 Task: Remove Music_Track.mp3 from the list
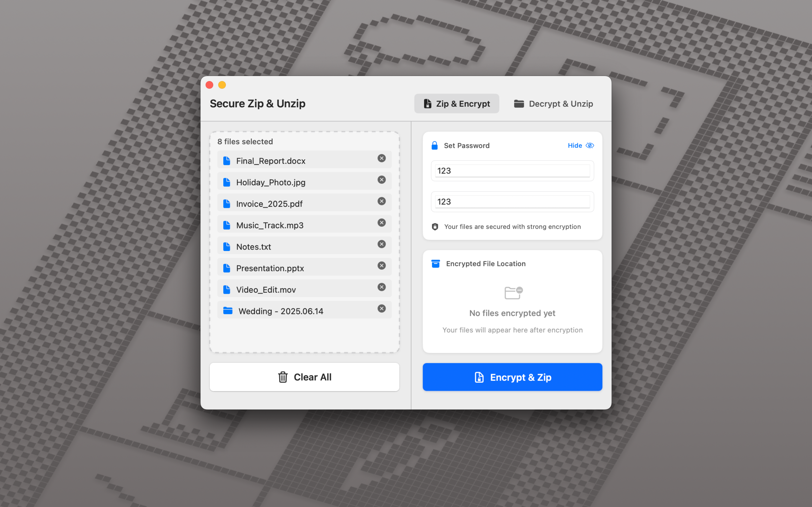381,223
